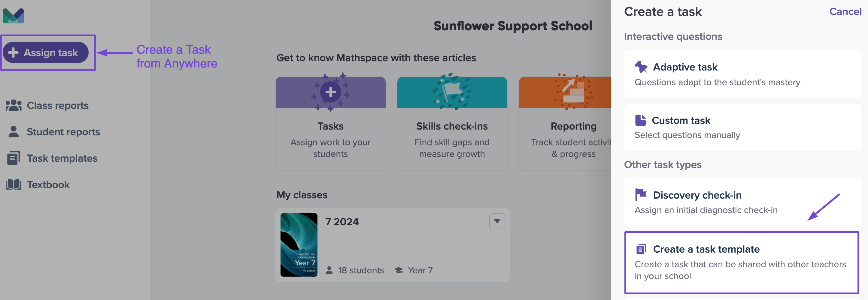Click the plus icon on Assign task
Image resolution: width=868 pixels, height=300 pixels.
[13, 52]
